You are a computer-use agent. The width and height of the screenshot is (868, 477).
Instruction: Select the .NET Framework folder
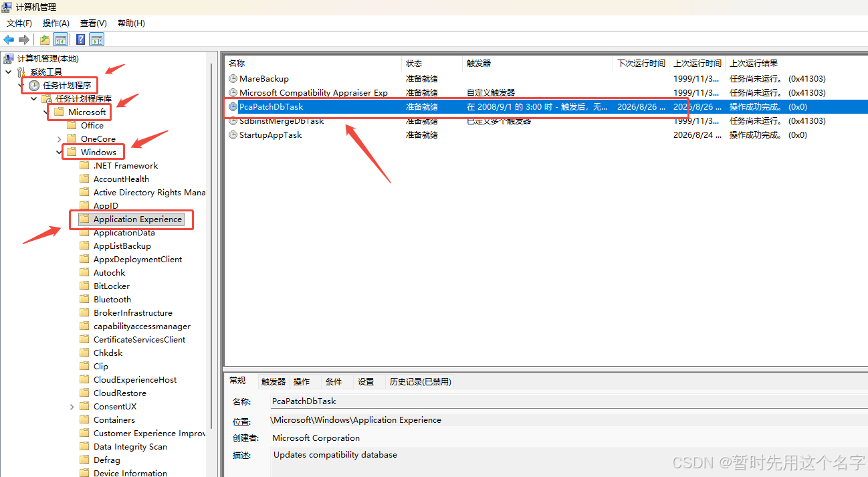(126, 166)
